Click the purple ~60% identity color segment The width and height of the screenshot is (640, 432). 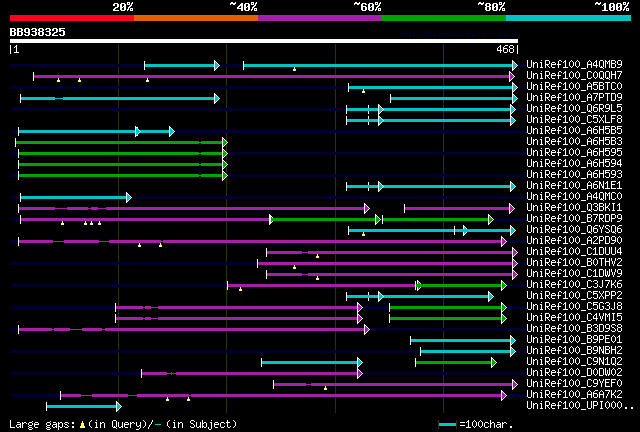point(320,18)
